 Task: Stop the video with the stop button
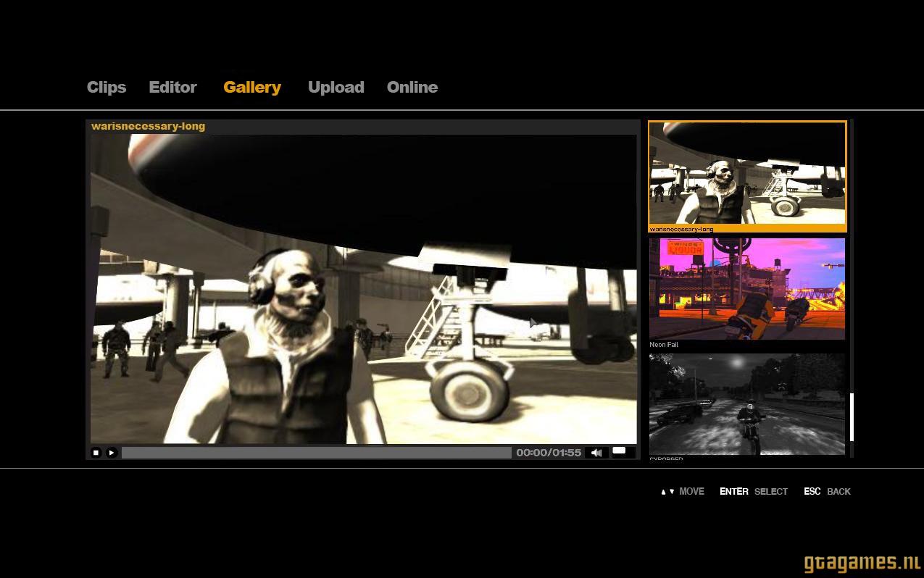point(96,453)
